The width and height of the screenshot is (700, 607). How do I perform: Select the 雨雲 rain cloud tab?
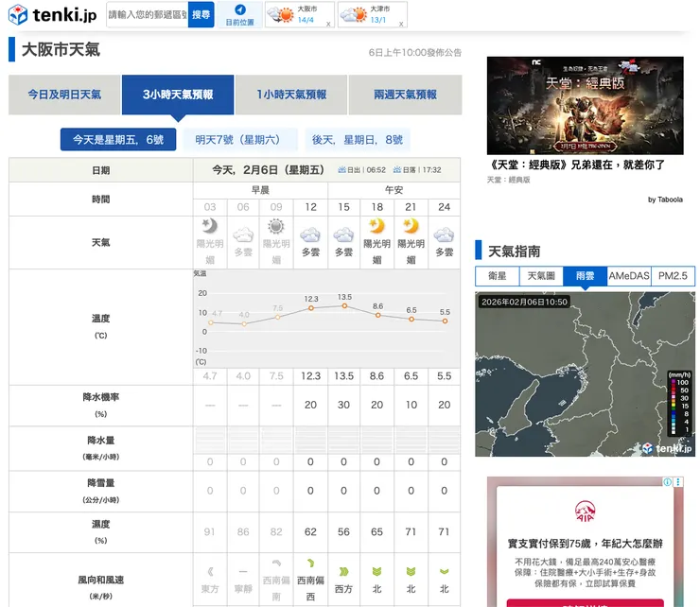(585, 276)
